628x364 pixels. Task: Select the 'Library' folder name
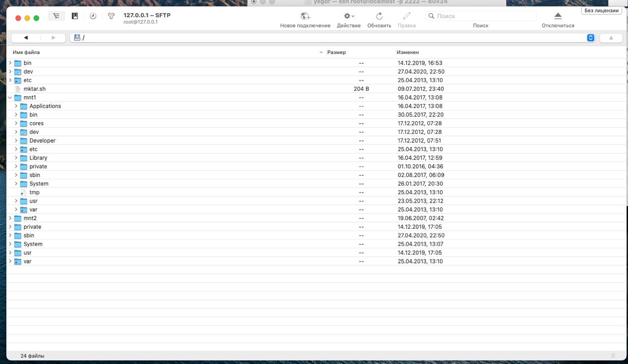pyautogui.click(x=38, y=157)
